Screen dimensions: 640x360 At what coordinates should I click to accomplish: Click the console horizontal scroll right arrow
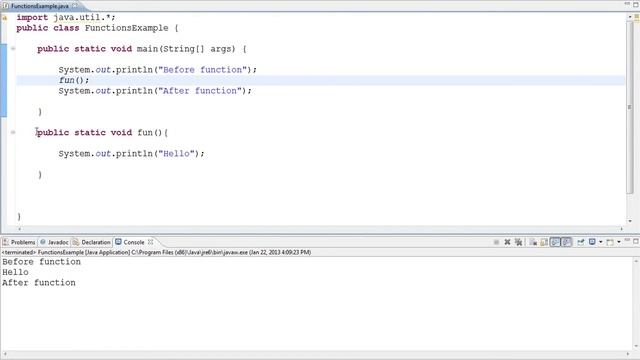(x=628, y=354)
